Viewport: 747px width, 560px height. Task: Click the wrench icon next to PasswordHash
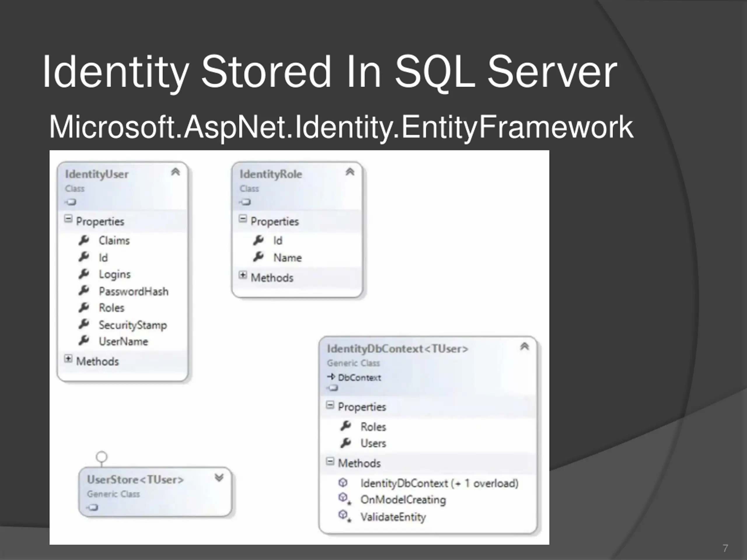point(83,290)
